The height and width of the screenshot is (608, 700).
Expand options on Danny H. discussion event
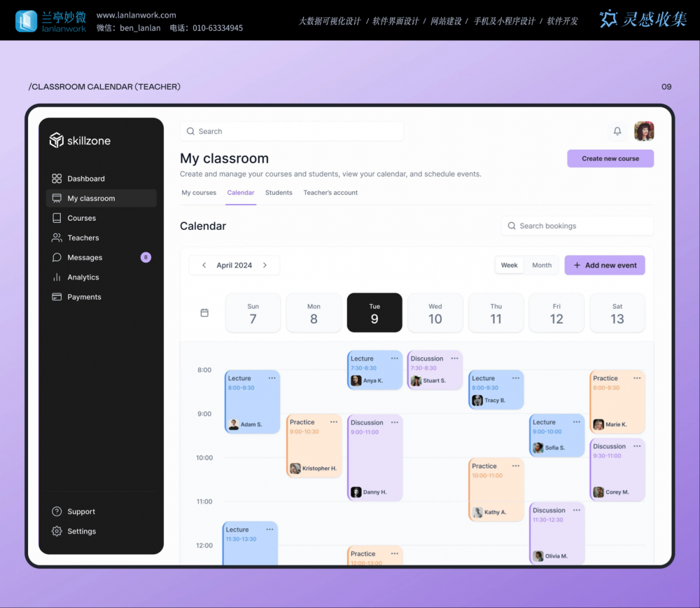(x=394, y=422)
